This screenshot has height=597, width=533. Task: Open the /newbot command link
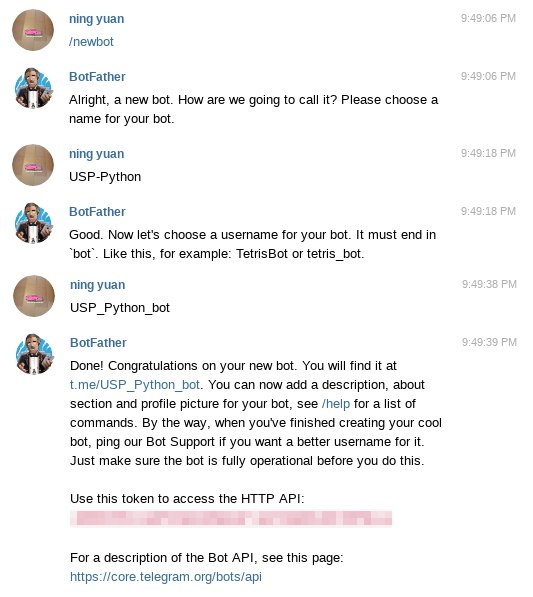[91, 42]
